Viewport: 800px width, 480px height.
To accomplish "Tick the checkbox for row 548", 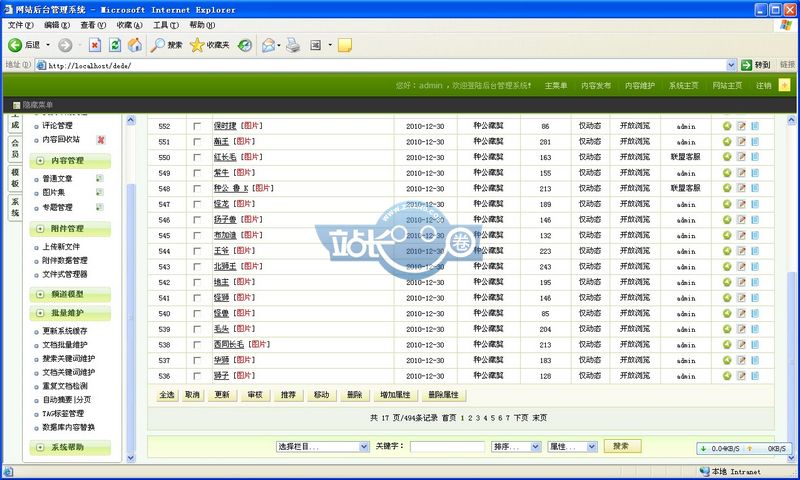I will tap(197, 188).
